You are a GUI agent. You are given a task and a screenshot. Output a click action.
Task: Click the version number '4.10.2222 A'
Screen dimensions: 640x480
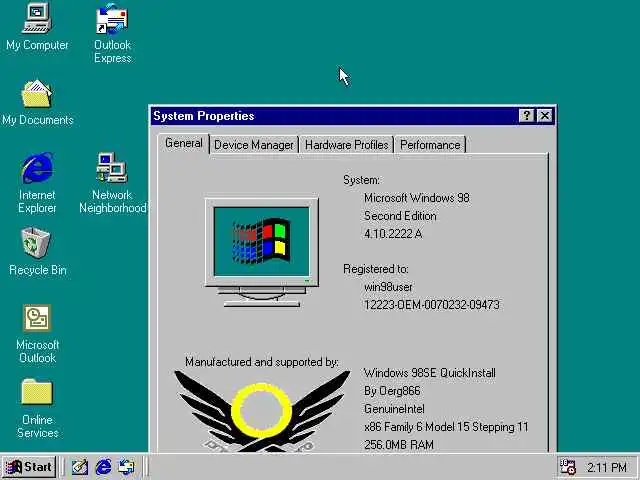click(393, 234)
